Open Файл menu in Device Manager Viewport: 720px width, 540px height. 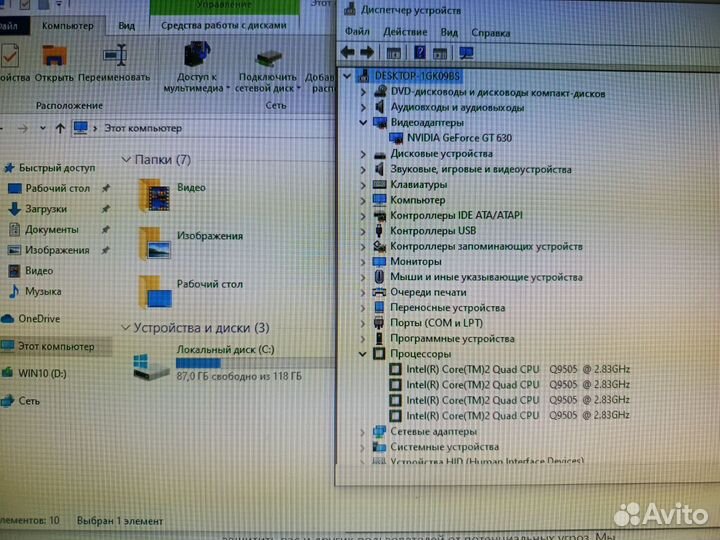tap(357, 32)
